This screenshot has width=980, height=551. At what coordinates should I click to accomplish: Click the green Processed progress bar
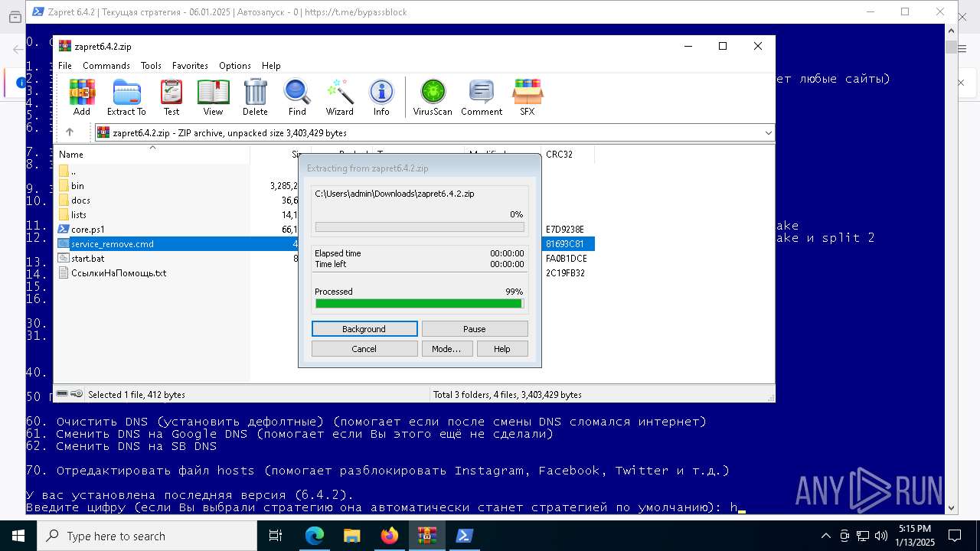tap(420, 304)
